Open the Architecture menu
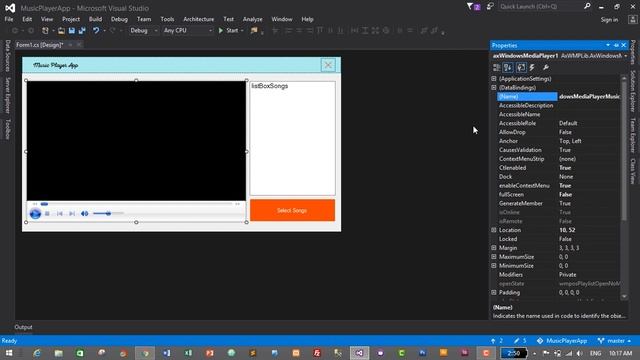The image size is (640, 360). pos(198,19)
